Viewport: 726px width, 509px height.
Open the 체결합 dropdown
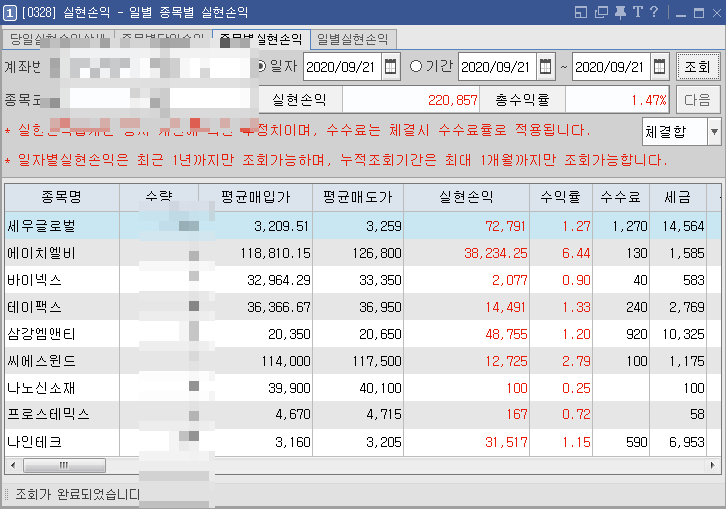(x=714, y=132)
